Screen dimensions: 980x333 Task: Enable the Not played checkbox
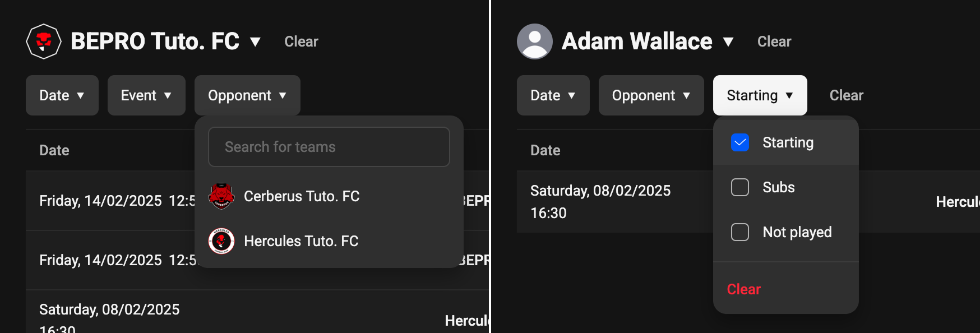(740, 232)
